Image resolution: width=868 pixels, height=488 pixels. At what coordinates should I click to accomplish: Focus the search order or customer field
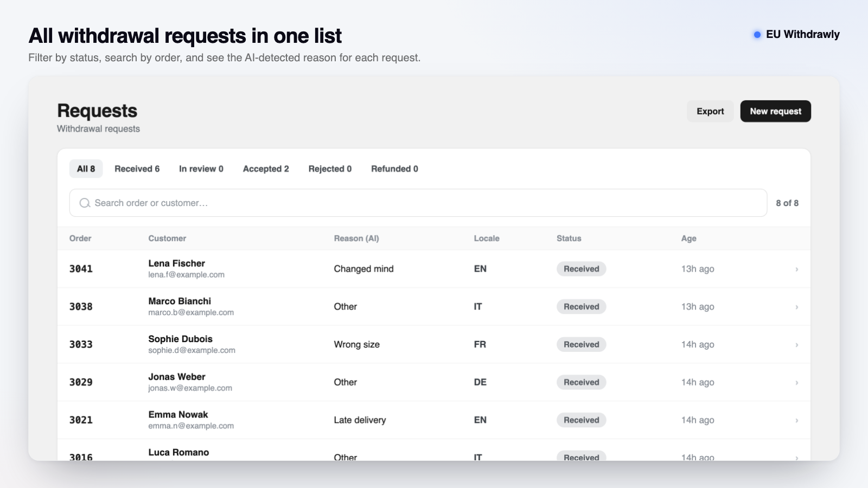[418, 203]
